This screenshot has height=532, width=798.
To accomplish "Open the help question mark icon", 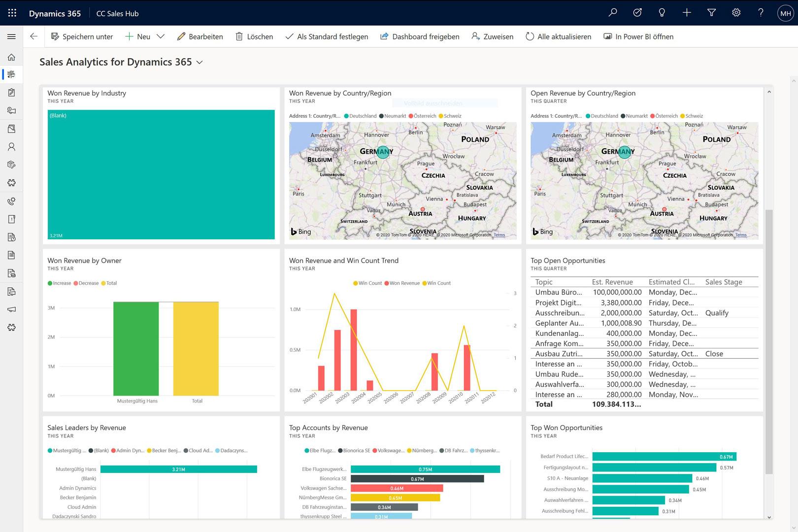I will click(761, 13).
